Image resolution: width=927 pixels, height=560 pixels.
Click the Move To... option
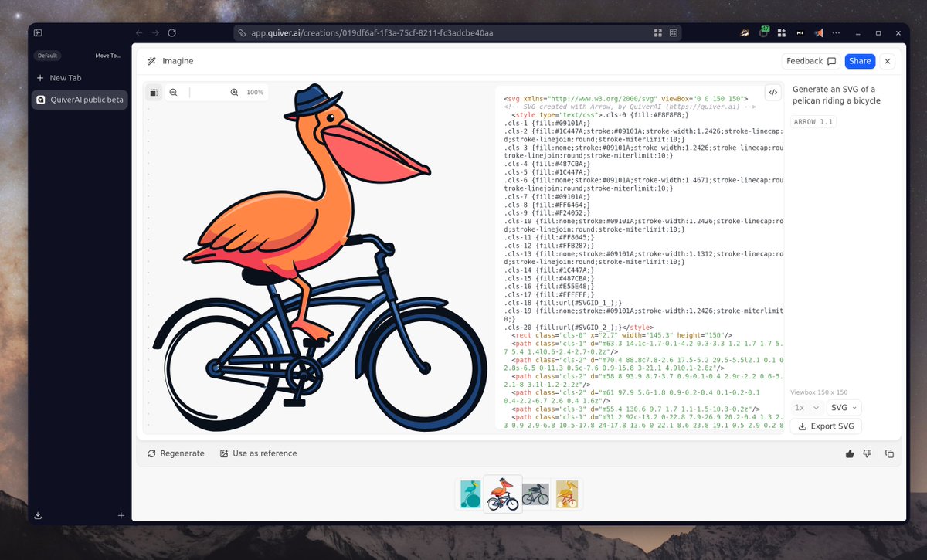[107, 56]
